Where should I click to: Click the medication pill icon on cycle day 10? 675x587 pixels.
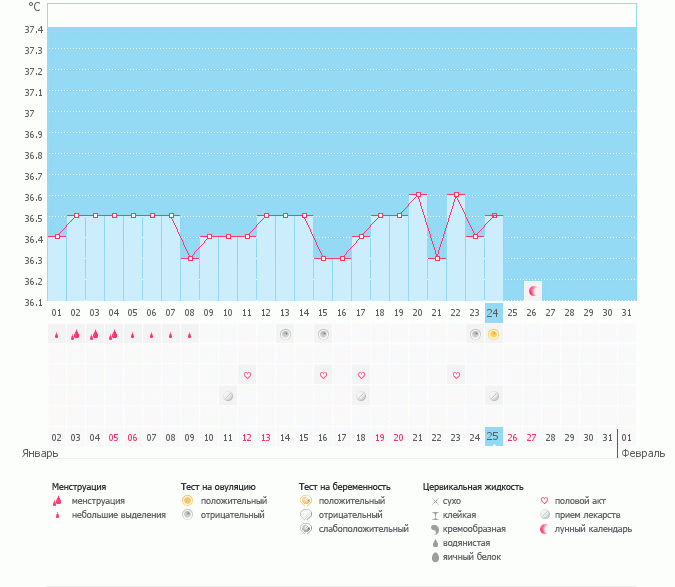point(228,396)
